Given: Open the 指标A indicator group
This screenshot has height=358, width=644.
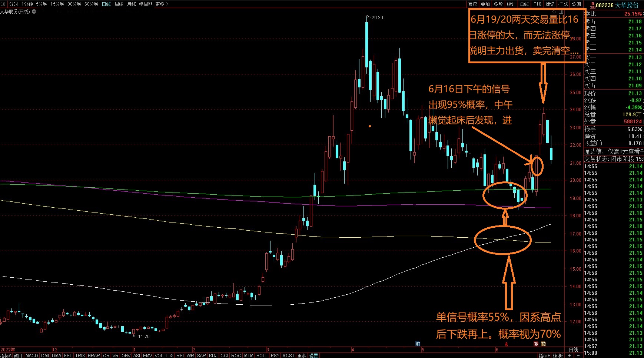Looking at the screenshot, I should [x=6, y=355].
